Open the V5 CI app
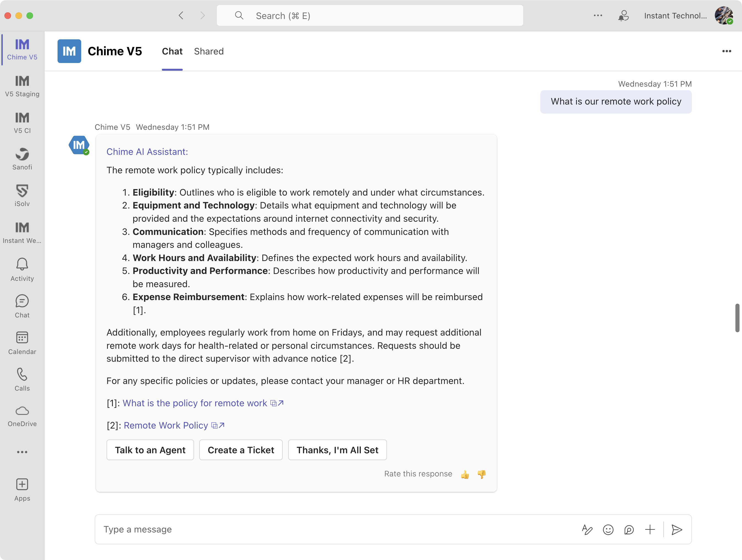Image resolution: width=742 pixels, height=560 pixels. [22, 123]
